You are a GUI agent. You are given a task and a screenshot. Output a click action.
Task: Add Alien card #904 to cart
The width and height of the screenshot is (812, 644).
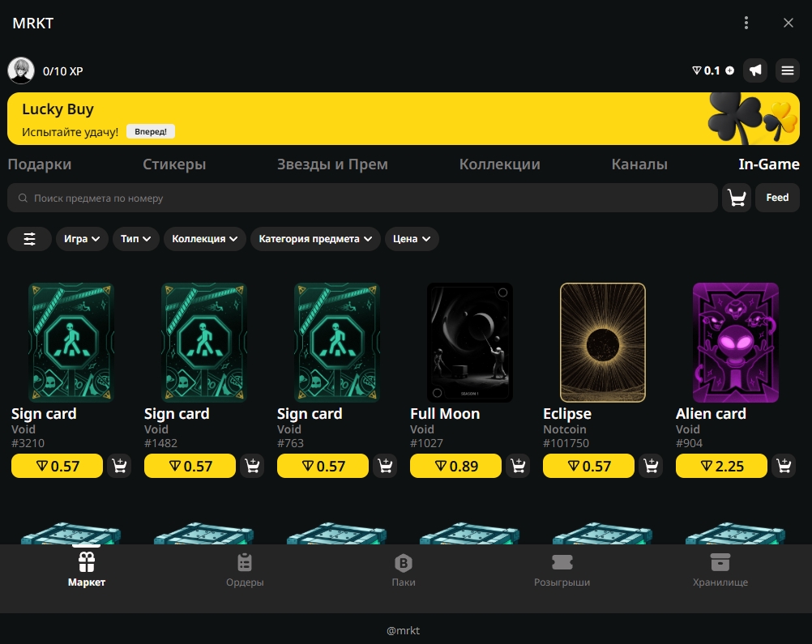pyautogui.click(x=784, y=466)
